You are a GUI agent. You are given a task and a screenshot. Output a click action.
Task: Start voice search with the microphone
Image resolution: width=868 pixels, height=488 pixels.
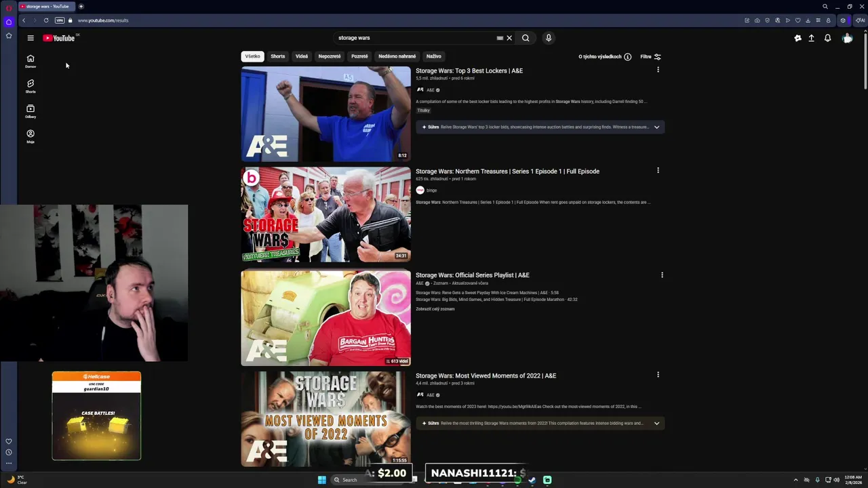549,38
